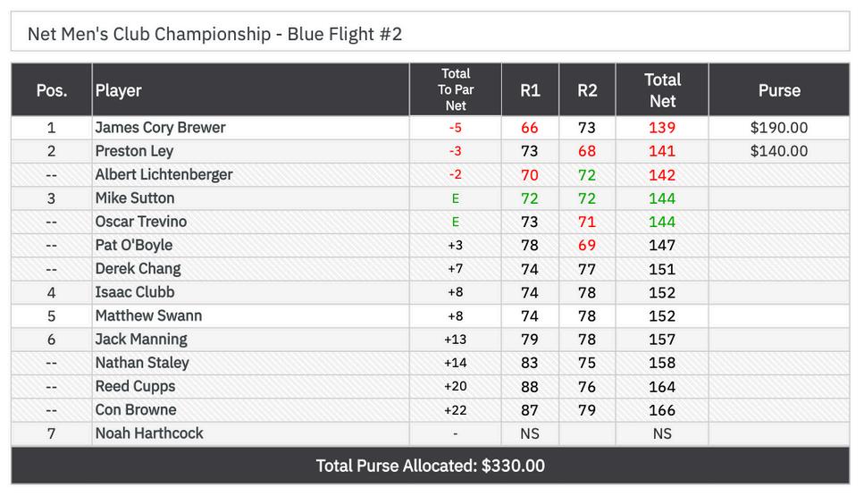Image resolution: width=864 pixels, height=504 pixels.
Task: Click Oscar Trevino's name
Action: pyautogui.click(x=141, y=222)
